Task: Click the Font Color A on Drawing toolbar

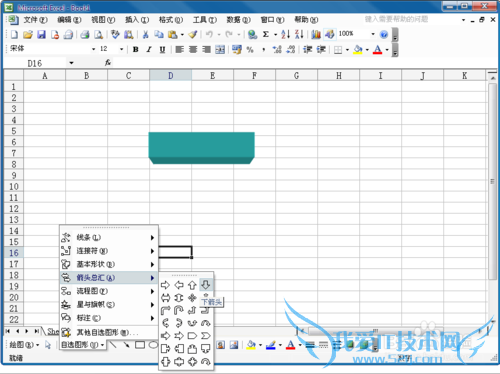Action: 291,345
